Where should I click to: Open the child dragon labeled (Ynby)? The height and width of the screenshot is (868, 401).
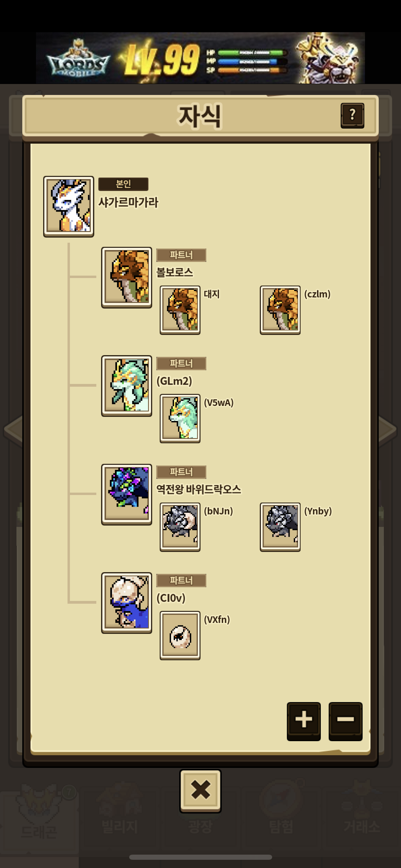(280, 527)
